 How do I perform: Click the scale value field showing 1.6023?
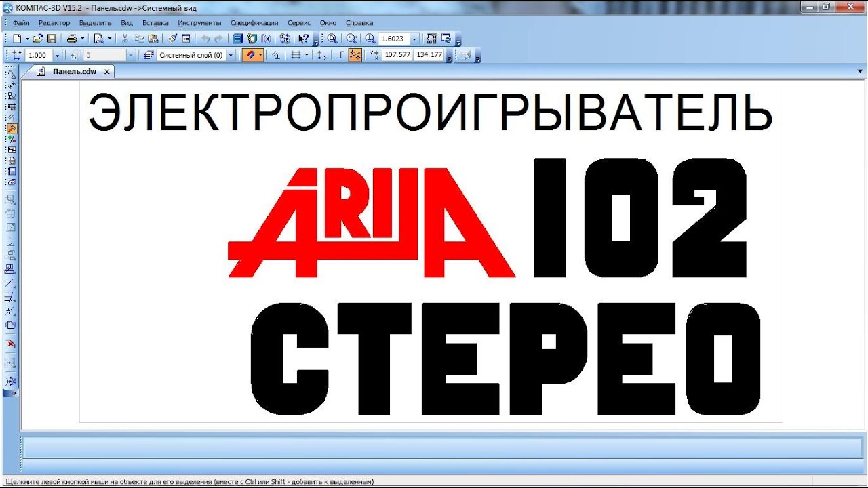point(393,39)
